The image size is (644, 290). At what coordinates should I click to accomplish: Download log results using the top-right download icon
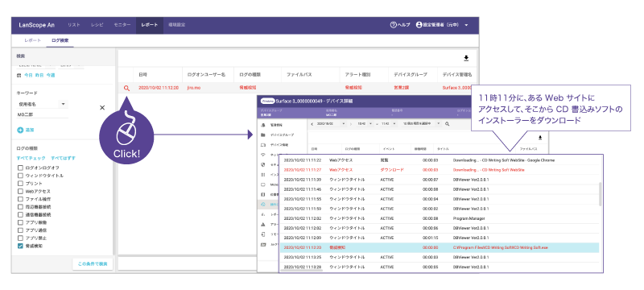(466, 58)
